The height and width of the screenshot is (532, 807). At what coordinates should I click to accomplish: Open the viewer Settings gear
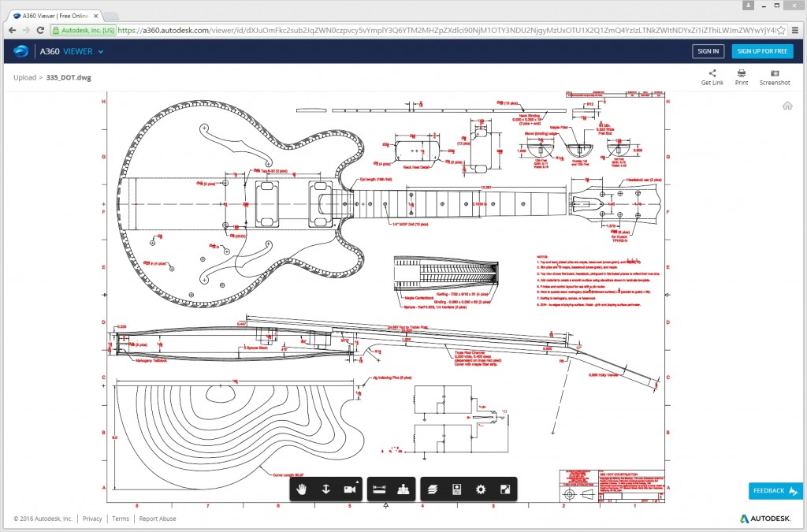[480, 489]
